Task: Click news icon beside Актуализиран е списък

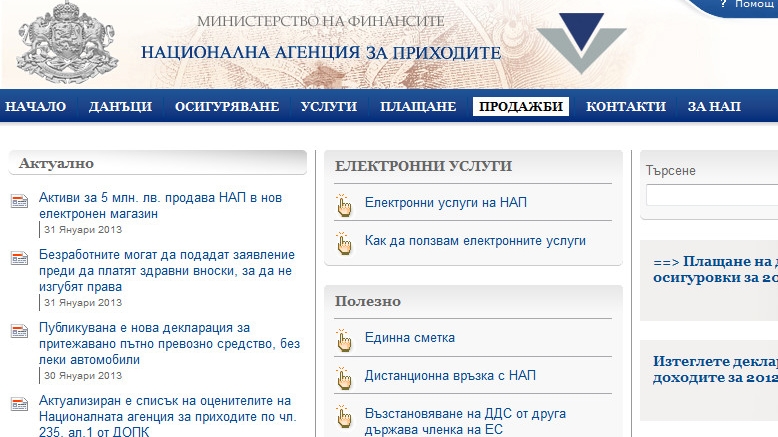Action: [x=19, y=404]
